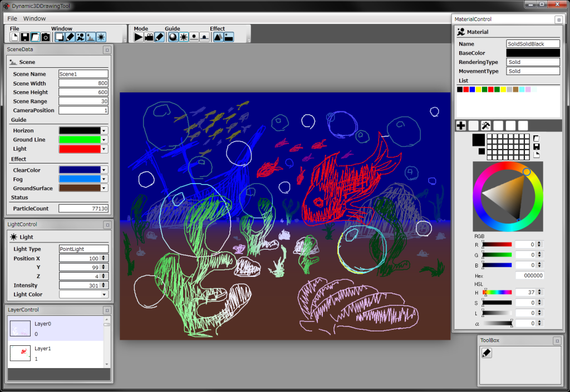Close the LayerControl panel
Screen dimensions: 570x392
[x=107, y=310]
